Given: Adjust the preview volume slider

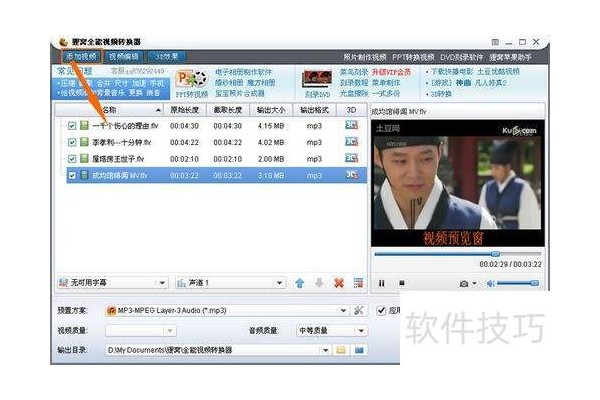Looking at the screenshot, I should [x=517, y=283].
